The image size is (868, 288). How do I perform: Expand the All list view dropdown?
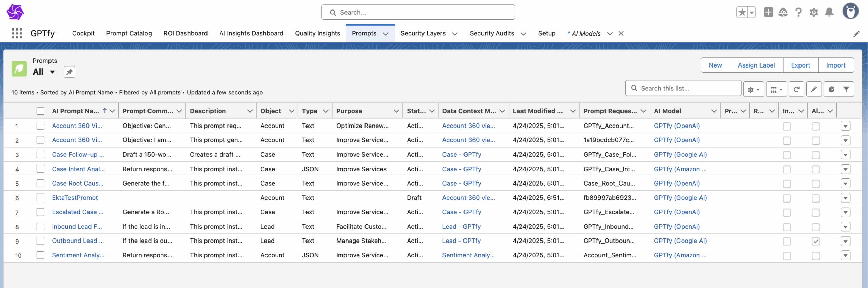[x=52, y=72]
